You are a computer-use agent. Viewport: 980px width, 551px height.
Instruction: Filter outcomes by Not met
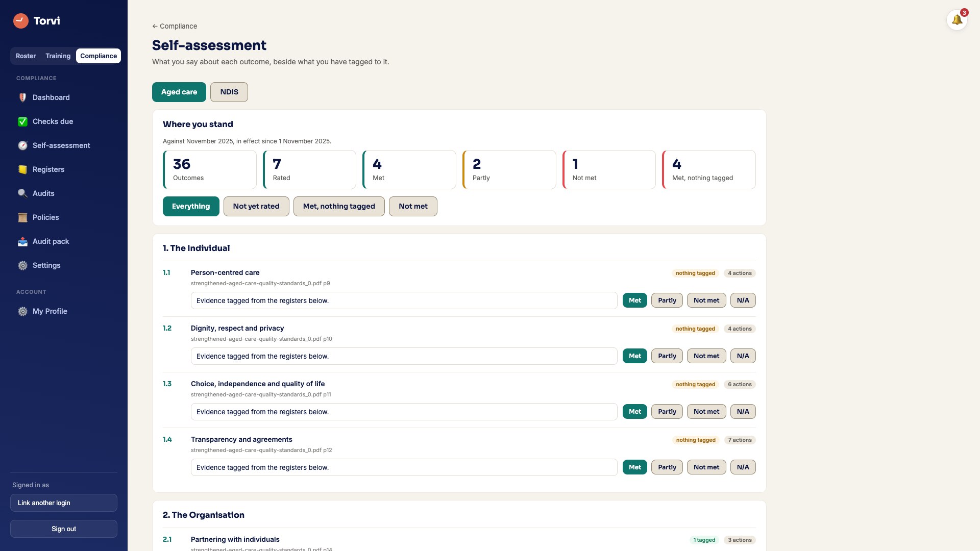pos(413,206)
